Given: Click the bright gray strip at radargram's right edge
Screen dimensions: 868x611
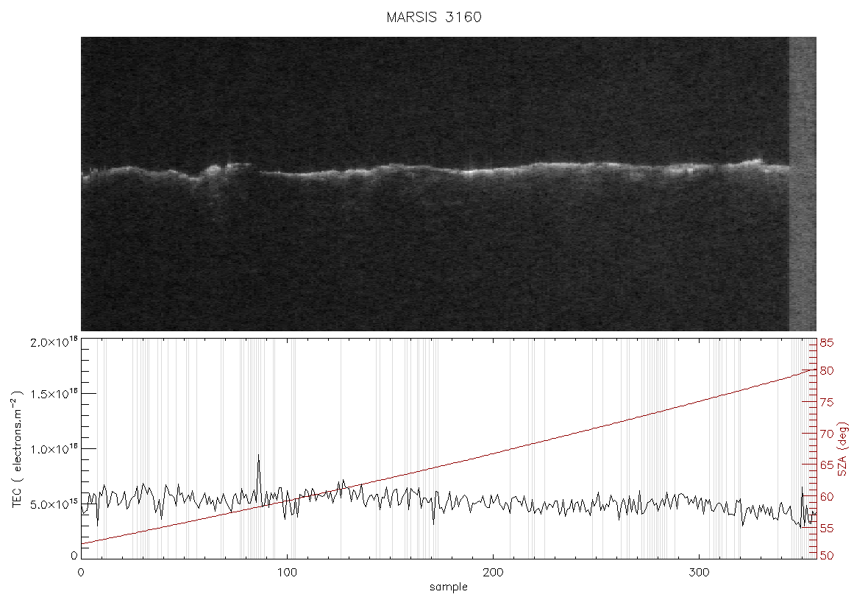Looking at the screenshot, I should (803, 184).
